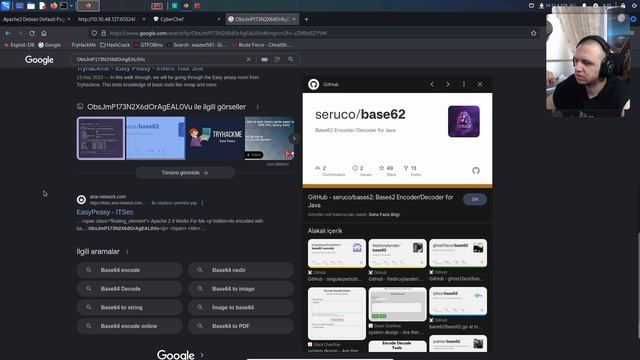
Task: Close the GitHub image preview panel
Action: pyautogui.click(x=480, y=84)
